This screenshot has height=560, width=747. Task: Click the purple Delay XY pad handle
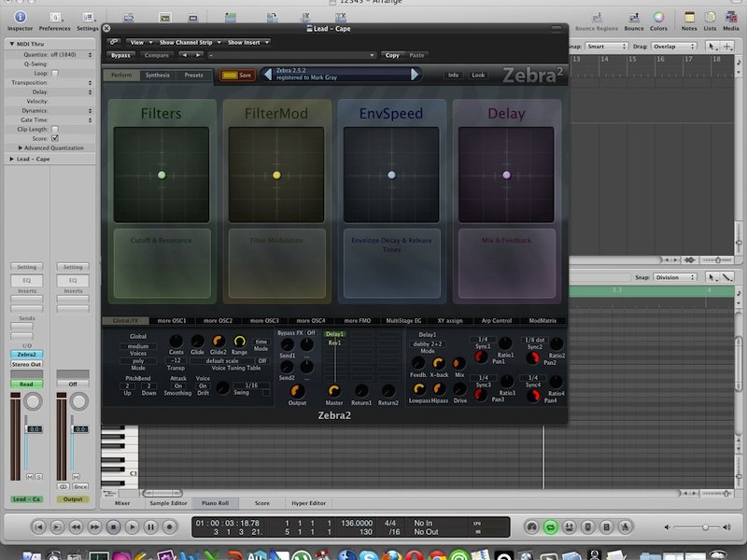click(506, 175)
